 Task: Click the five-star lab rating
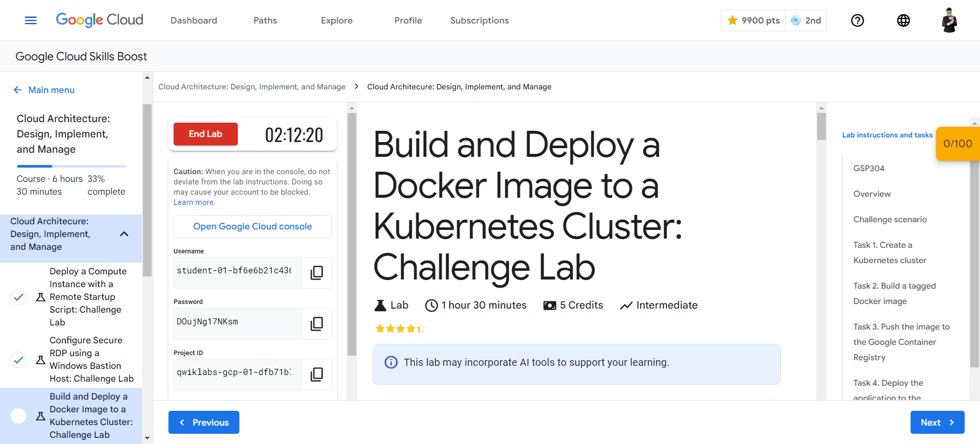coord(400,329)
